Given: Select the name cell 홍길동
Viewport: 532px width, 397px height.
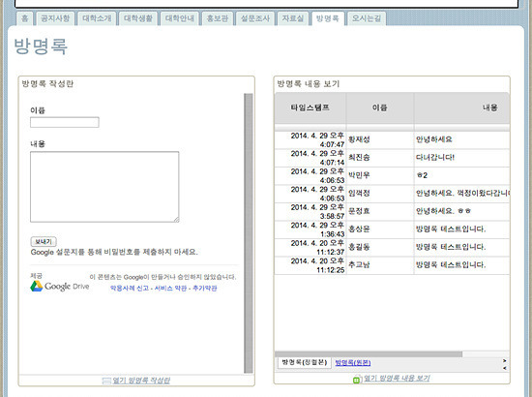Looking at the screenshot, I should tap(380, 247).
